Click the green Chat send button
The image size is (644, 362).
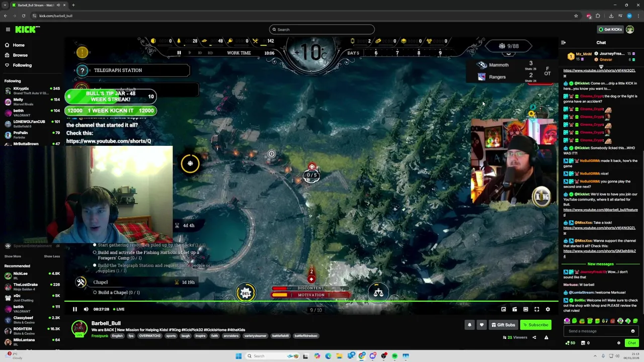[x=631, y=343]
